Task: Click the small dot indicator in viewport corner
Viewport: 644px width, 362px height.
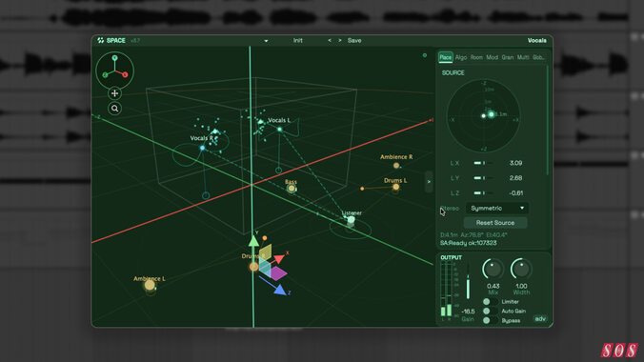Action: click(425, 55)
